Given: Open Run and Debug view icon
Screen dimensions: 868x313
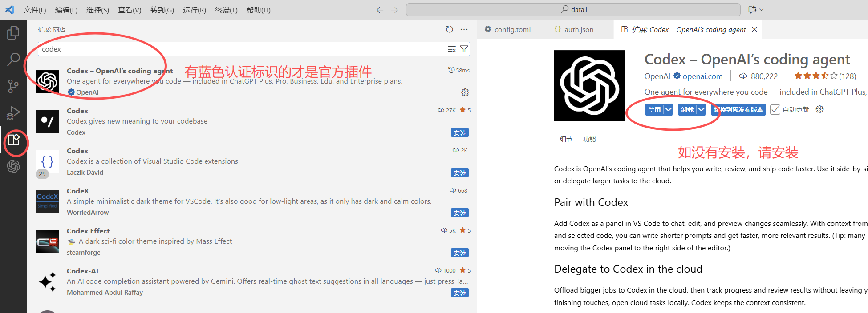Looking at the screenshot, I should coord(13,113).
